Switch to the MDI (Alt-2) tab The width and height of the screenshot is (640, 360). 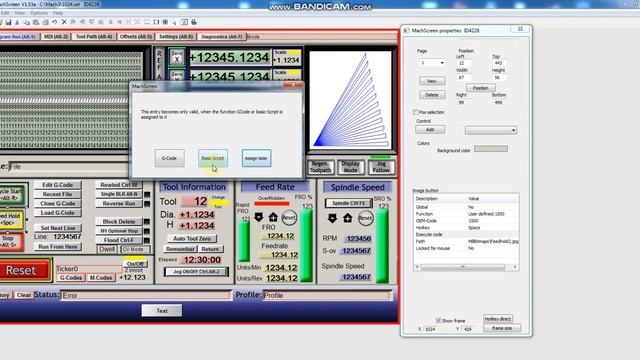(x=56, y=37)
